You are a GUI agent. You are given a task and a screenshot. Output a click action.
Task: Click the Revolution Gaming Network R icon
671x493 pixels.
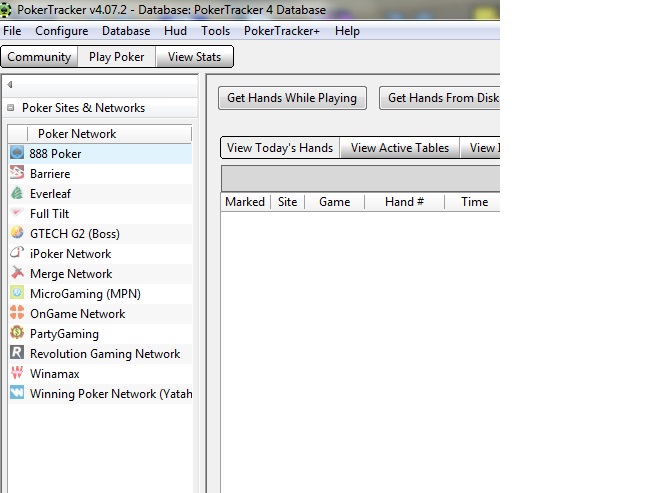[17, 353]
